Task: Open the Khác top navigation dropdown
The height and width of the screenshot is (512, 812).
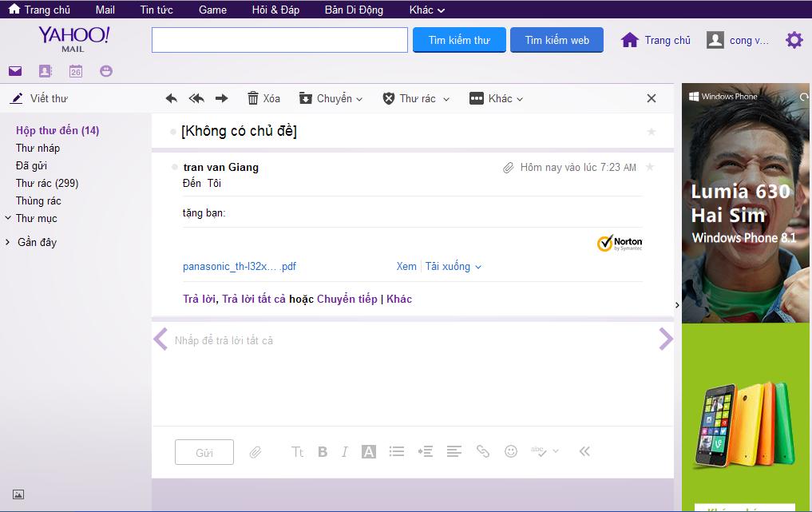Action: (x=426, y=10)
